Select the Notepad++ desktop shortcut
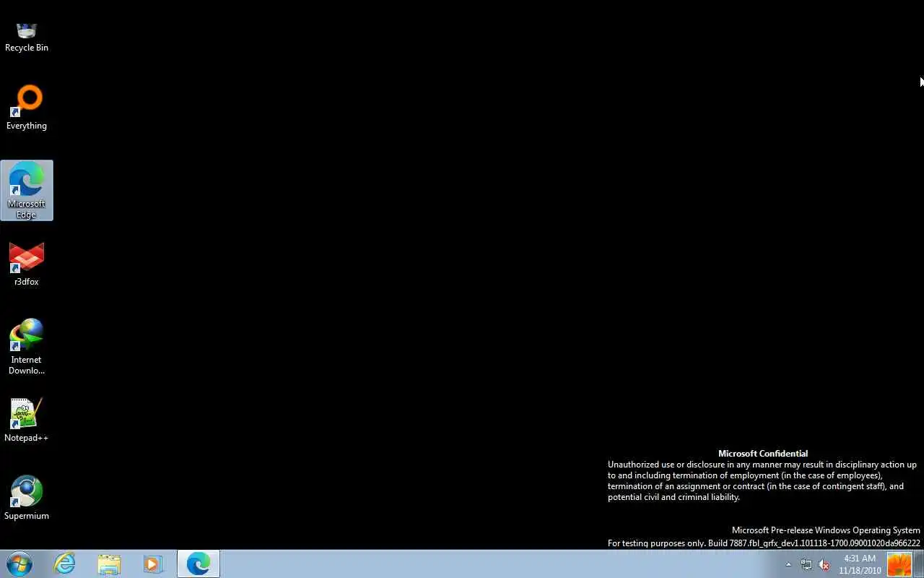The image size is (924, 578). tap(27, 420)
